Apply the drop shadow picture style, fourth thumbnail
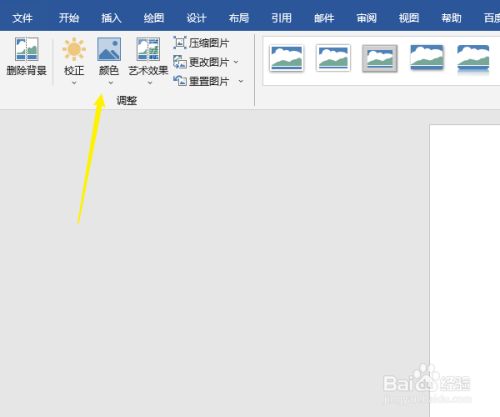Image resolution: width=500 pixels, height=417 pixels. tap(427, 57)
